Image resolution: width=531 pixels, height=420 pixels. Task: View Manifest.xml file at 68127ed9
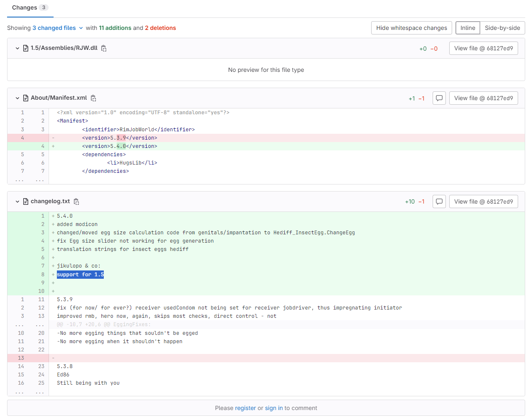coord(484,98)
